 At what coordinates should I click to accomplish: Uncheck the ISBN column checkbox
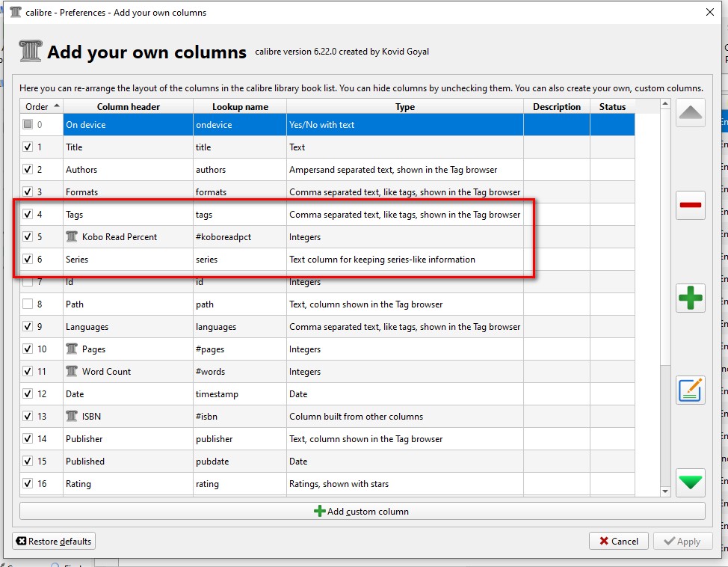28,416
